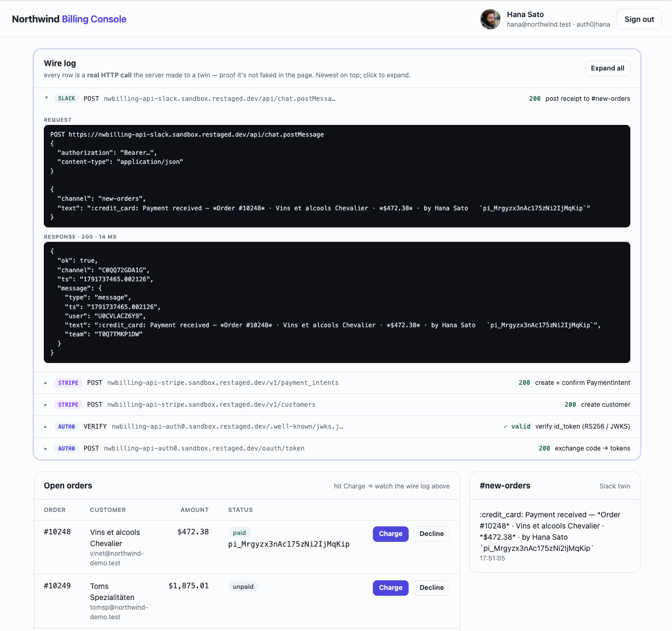Click the amount $1,875.01

(189, 586)
